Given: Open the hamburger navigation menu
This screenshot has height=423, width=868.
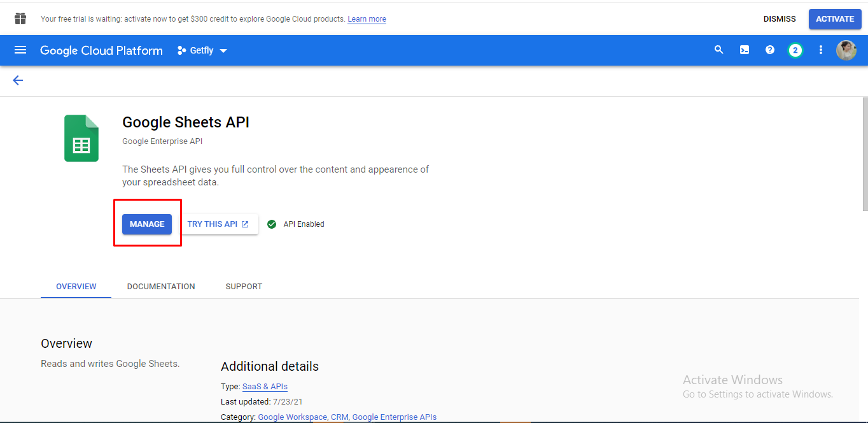Looking at the screenshot, I should pos(20,50).
